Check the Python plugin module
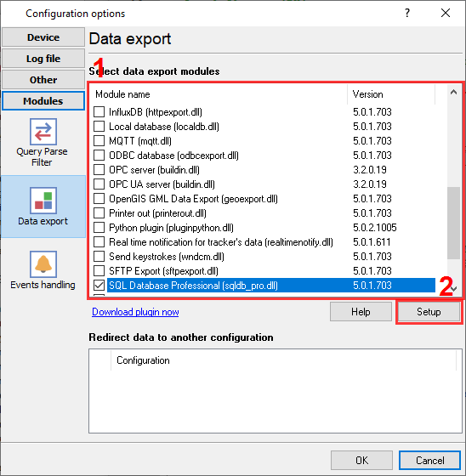 pyautogui.click(x=99, y=228)
